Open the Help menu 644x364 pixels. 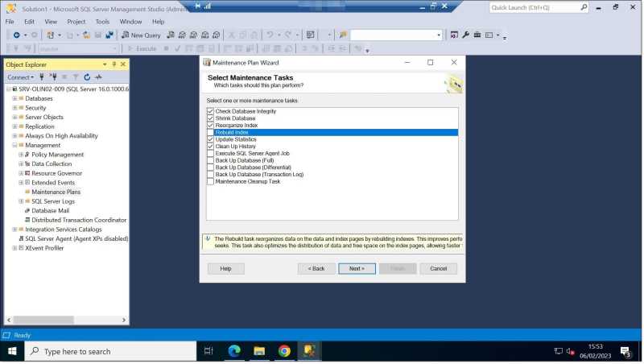[158, 22]
